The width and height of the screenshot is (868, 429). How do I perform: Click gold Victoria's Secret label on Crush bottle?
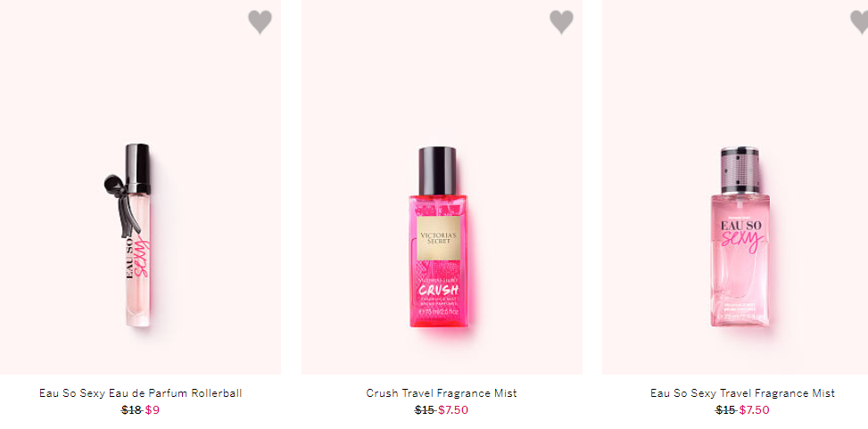click(438, 238)
